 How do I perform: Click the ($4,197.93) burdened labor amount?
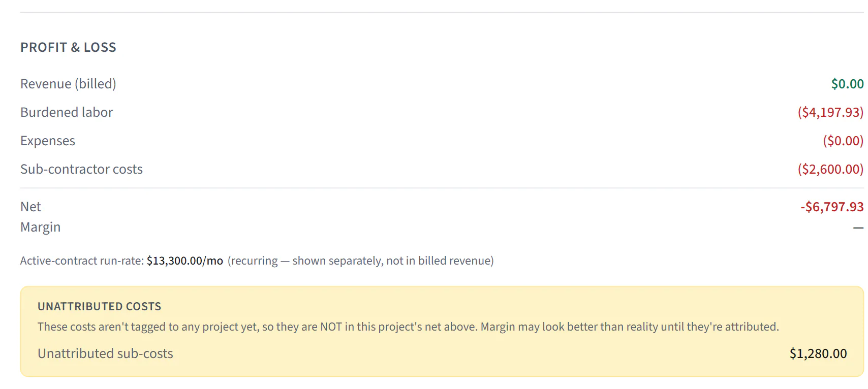point(830,112)
